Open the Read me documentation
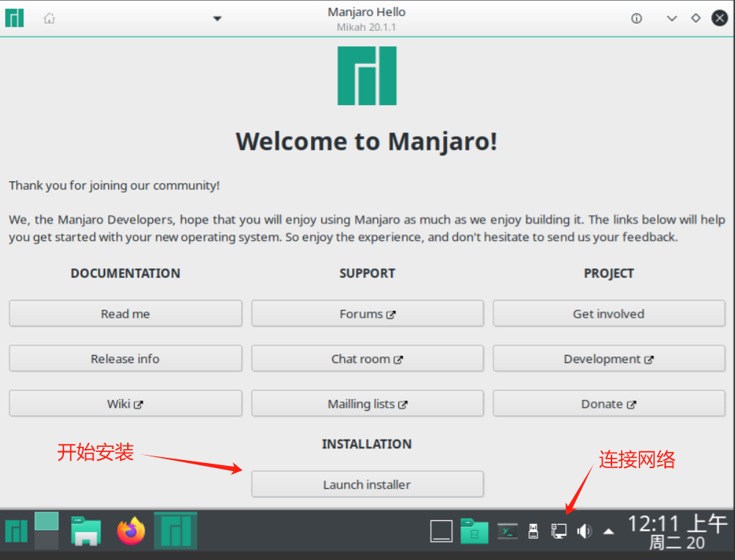 (125, 314)
